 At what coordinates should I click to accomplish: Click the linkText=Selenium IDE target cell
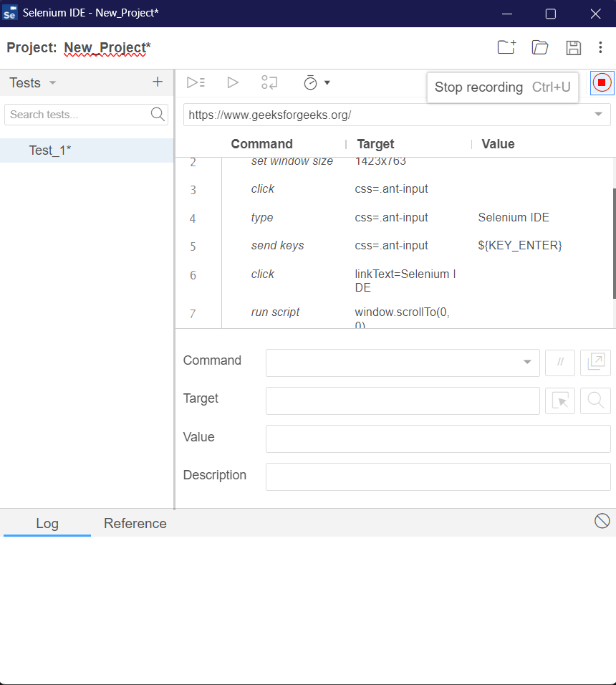[405, 280]
